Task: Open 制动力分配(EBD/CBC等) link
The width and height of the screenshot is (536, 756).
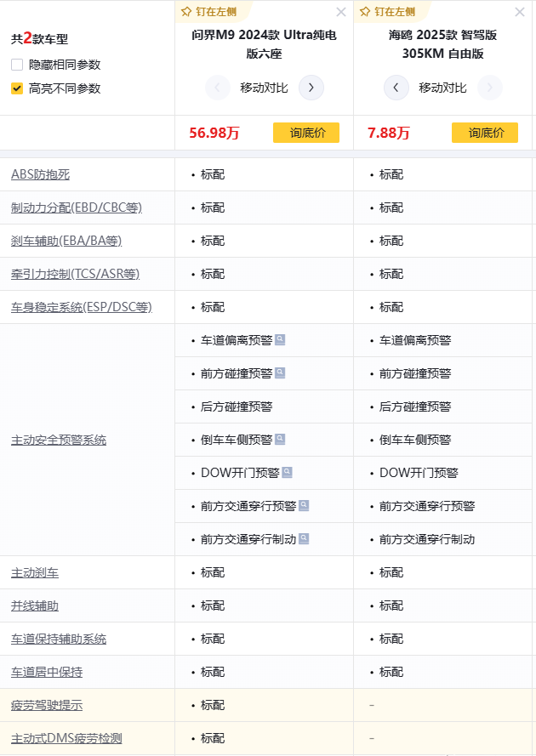Action: [77, 207]
